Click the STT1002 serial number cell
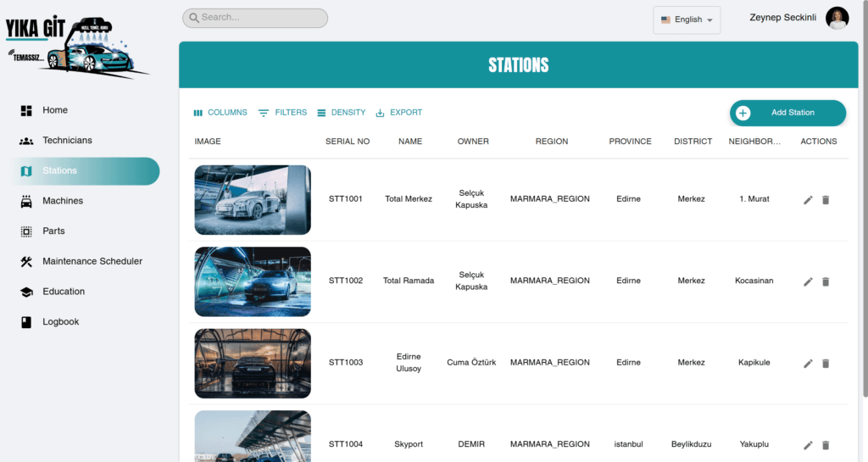 (x=346, y=281)
